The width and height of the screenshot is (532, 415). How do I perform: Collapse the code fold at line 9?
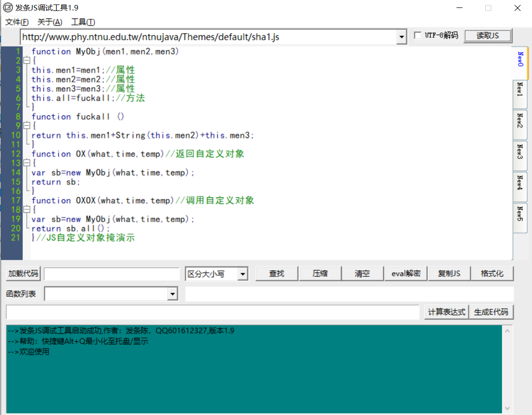coord(27,126)
